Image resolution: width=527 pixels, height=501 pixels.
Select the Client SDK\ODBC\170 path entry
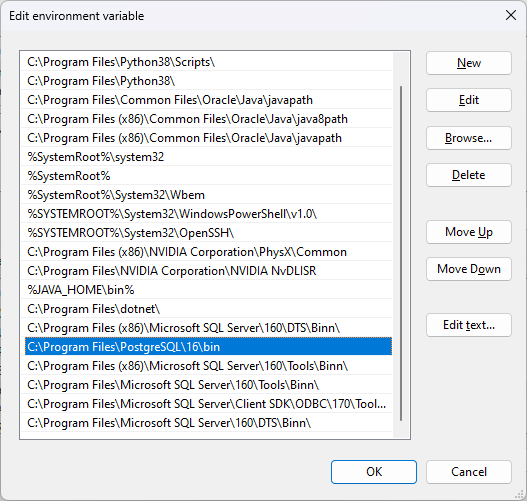coord(208,404)
